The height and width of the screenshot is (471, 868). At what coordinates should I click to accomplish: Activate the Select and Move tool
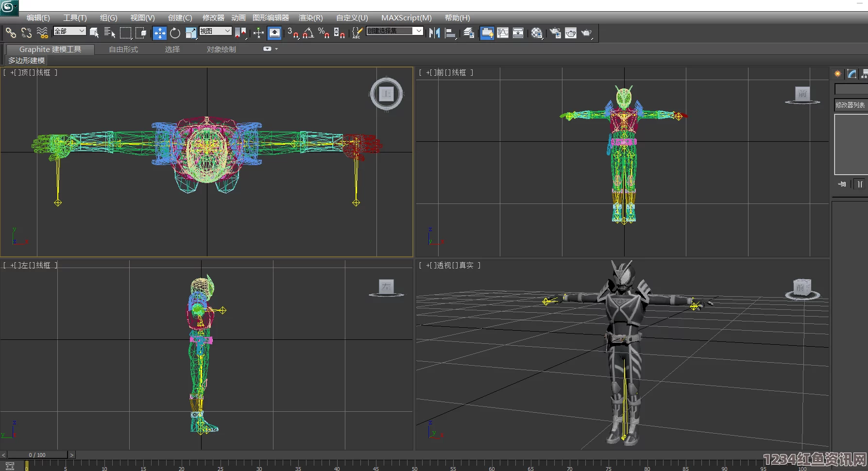159,33
